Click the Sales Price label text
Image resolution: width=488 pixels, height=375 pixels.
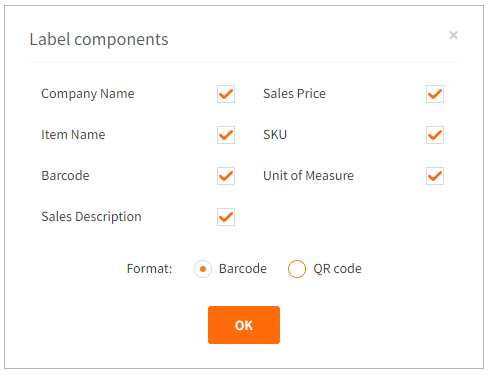click(x=294, y=94)
